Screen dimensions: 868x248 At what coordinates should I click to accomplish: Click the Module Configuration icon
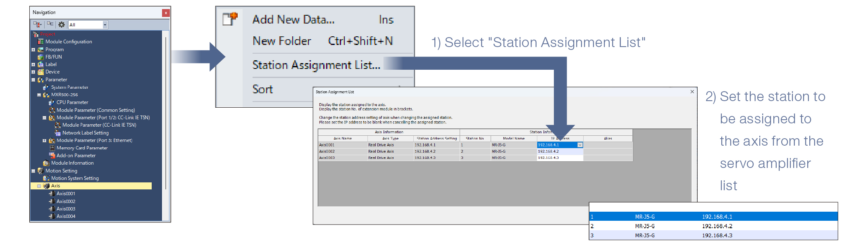pos(41,42)
